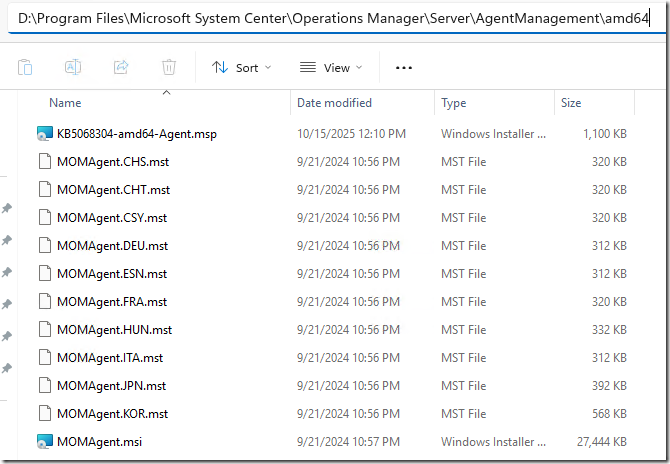This screenshot has height=464, width=670.
Task: Select KB5068304-amd64-Agent.msp installer icon
Action: [x=45, y=134]
